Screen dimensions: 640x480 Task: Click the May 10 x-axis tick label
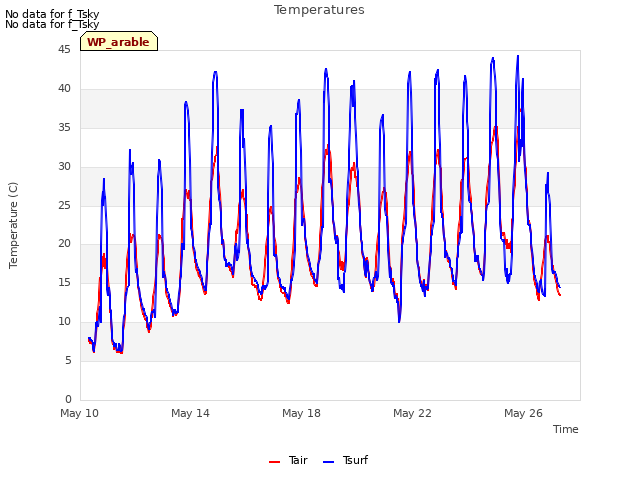[x=80, y=413]
